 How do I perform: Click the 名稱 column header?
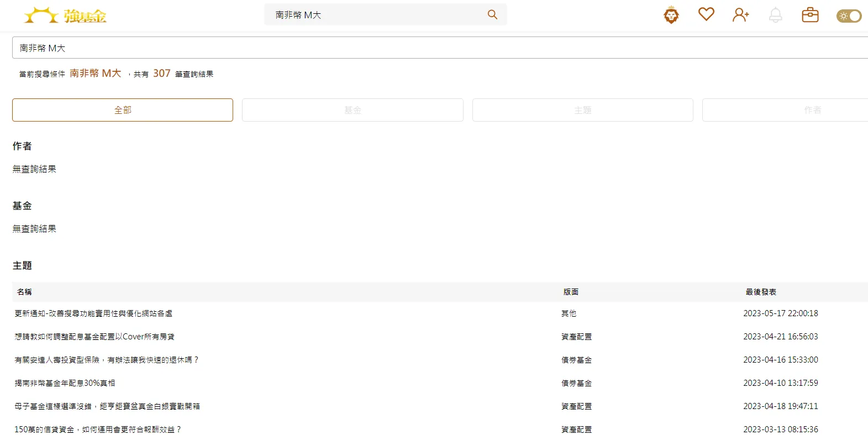point(24,292)
